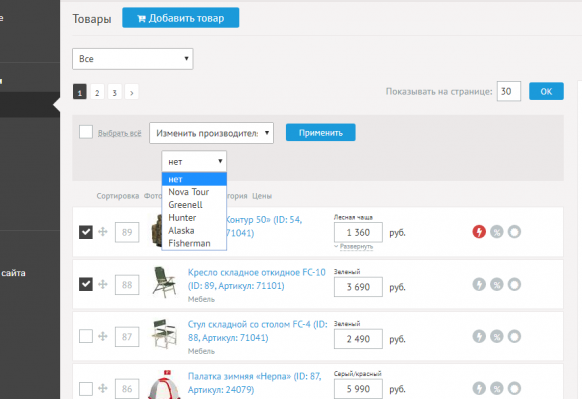Click the circle icon in the 1 360 row
The width and height of the screenshot is (582, 399).
click(514, 232)
